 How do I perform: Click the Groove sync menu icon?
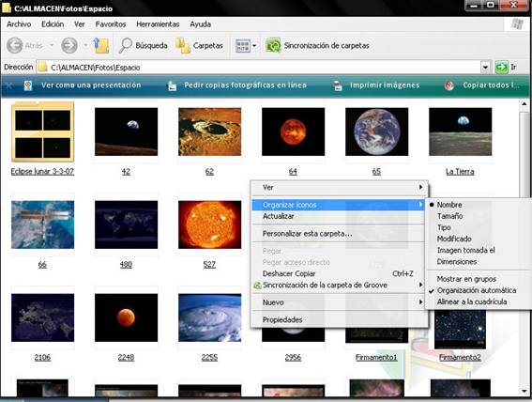coord(257,286)
